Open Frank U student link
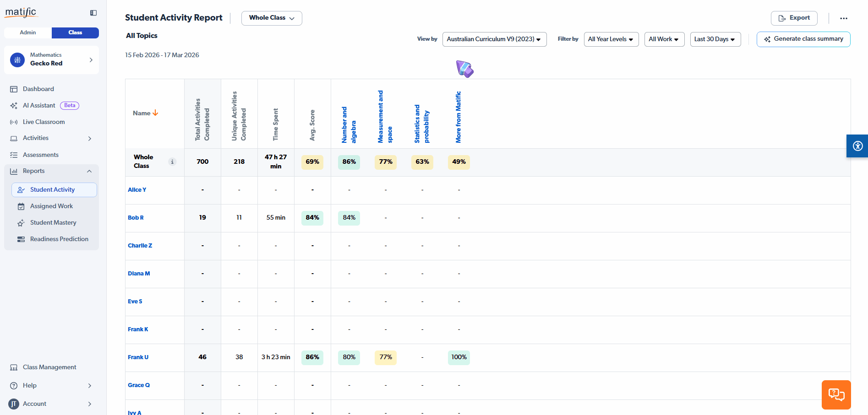The image size is (868, 415). click(138, 357)
